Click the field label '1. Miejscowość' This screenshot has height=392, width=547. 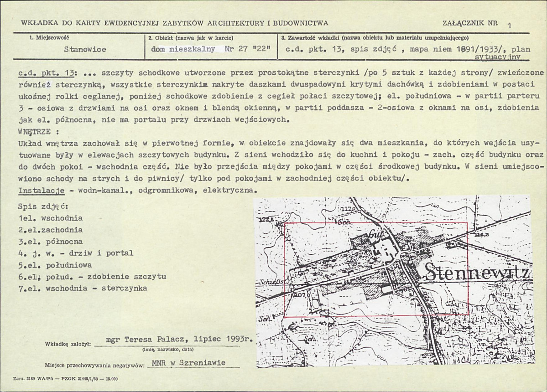(x=48, y=37)
